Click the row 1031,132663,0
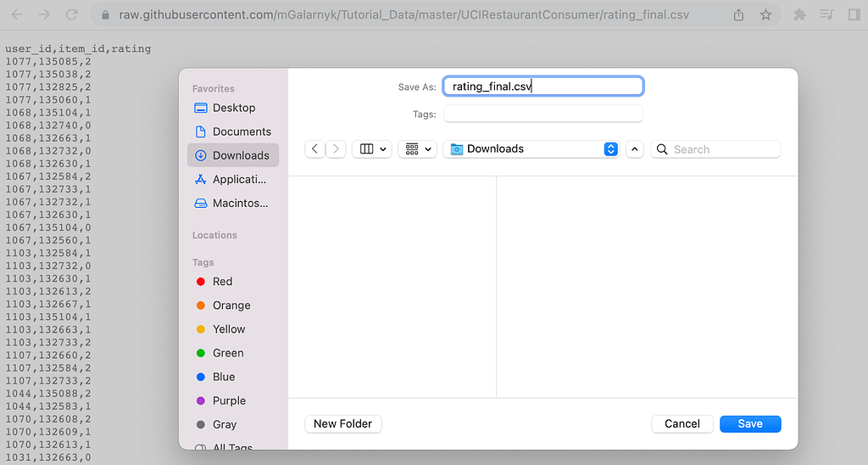The width and height of the screenshot is (868, 465). (x=48, y=457)
